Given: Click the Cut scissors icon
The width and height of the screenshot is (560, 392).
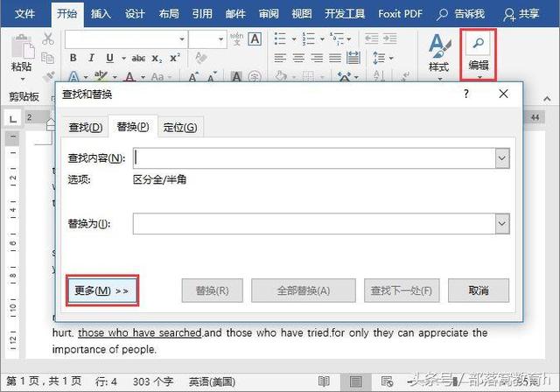Looking at the screenshot, I should (48, 38).
